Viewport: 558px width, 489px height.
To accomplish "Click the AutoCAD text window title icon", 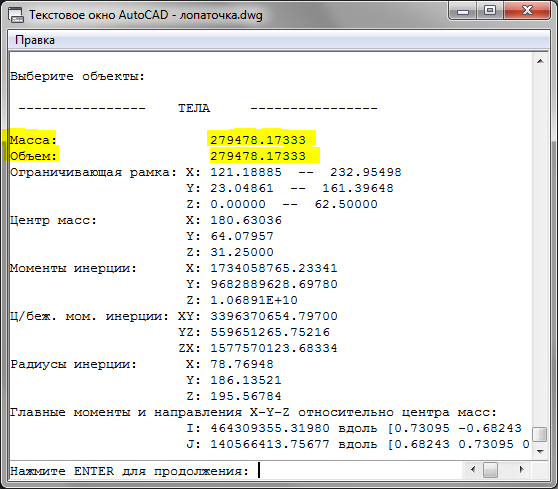I will coord(16,15).
